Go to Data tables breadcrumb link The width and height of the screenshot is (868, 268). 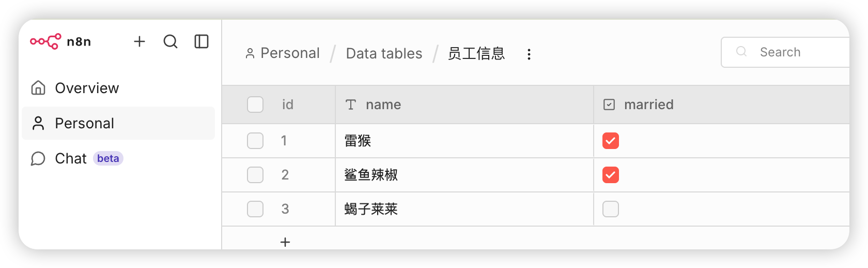pos(384,53)
